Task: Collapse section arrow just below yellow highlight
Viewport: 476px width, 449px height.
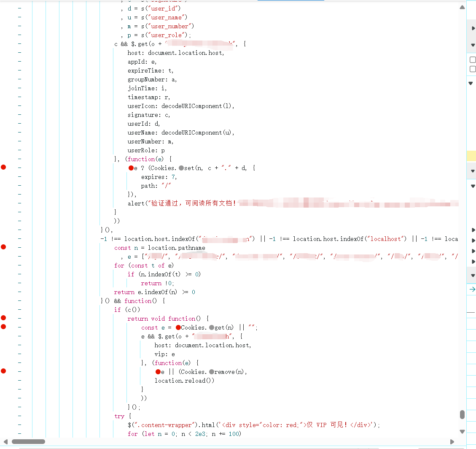Action: coord(473,171)
